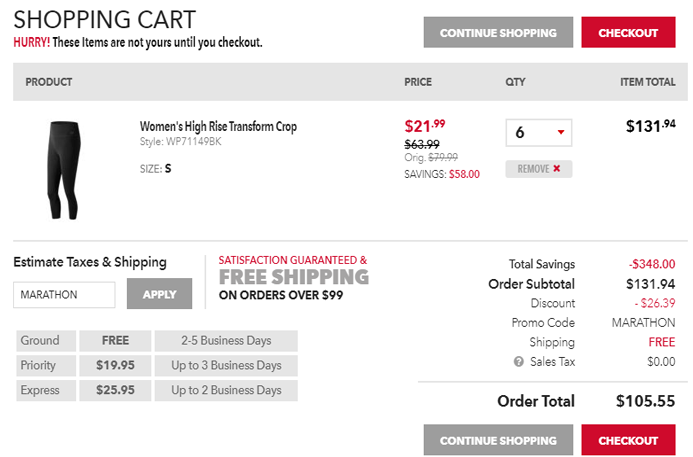Screen dimensions: 693x457
Task: Click the top Checkout button
Action: pos(628,33)
